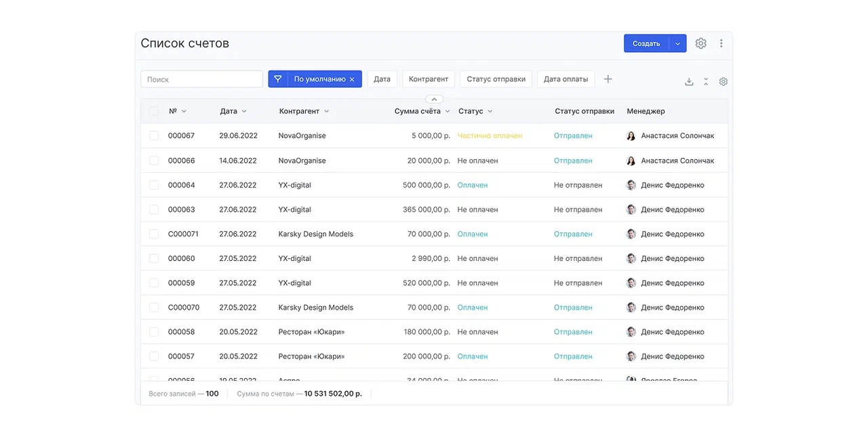Open page settings gear next to Создать

[x=701, y=43]
